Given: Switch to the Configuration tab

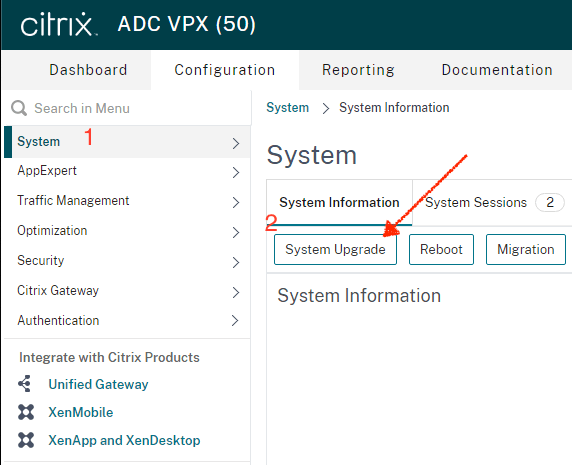Looking at the screenshot, I should (x=225, y=70).
